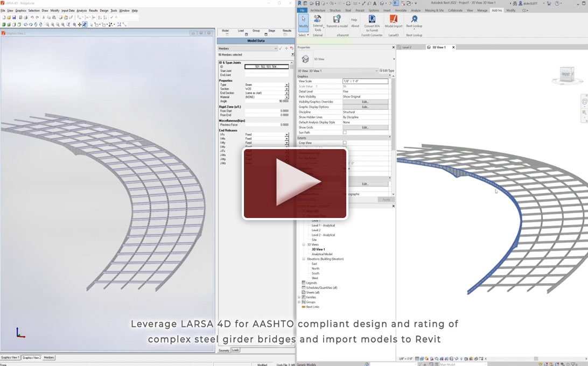588x366 pixels.
Task: Click the highlighted rotate tool in LARSA toolbar
Action: coord(85,24)
